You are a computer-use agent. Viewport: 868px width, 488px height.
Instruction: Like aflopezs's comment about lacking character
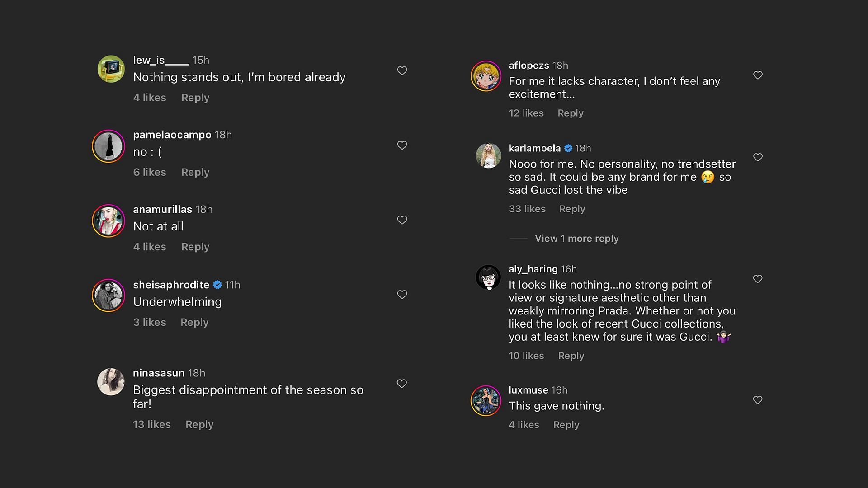[758, 75]
